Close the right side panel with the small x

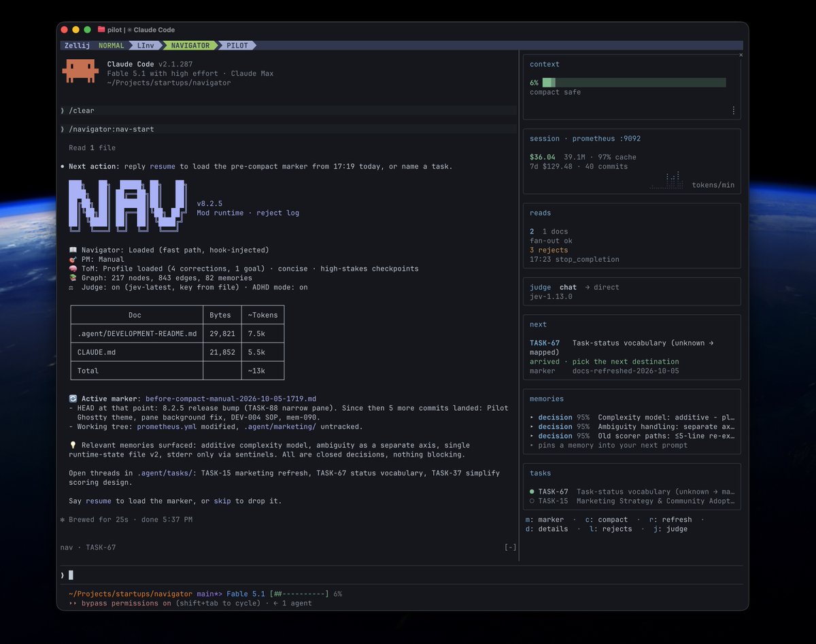tap(741, 55)
